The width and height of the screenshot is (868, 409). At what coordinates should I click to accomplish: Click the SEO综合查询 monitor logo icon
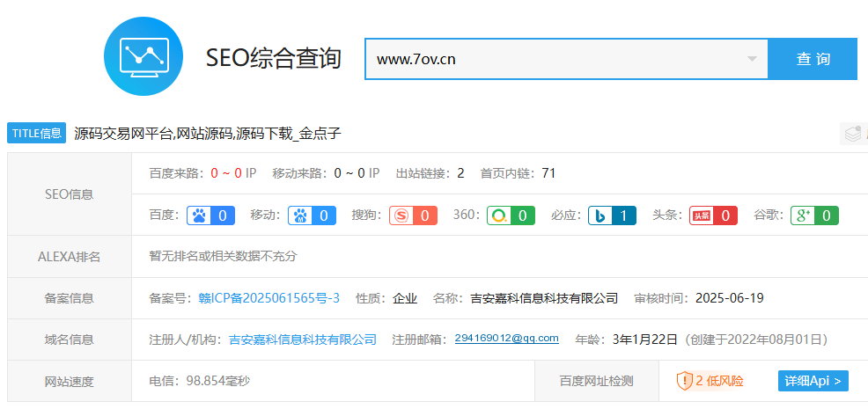(143, 57)
